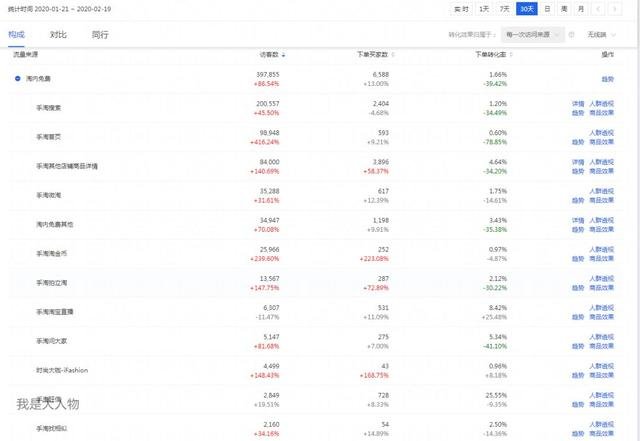
Task: Select the 日 period button
Action: click(x=547, y=9)
